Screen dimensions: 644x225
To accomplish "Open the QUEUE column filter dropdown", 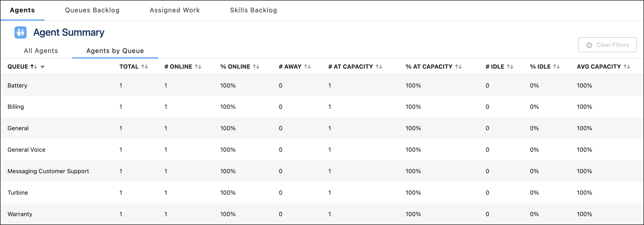I will 43,67.
